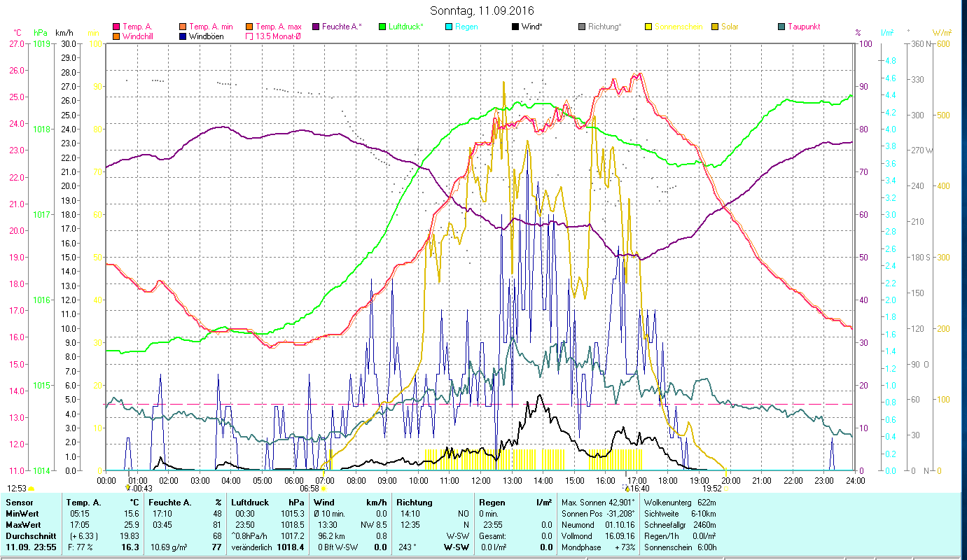
Task: Select the Solar legend swatch
Action: click(x=714, y=27)
